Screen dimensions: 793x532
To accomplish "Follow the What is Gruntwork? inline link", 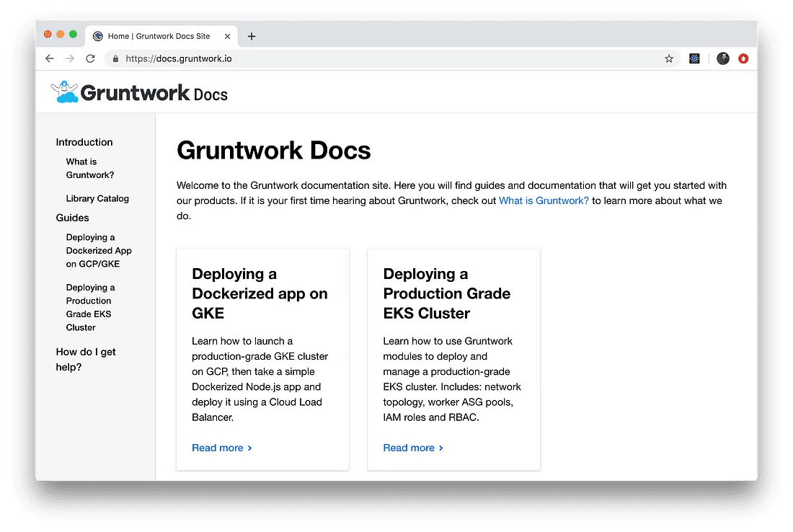I will point(544,201).
